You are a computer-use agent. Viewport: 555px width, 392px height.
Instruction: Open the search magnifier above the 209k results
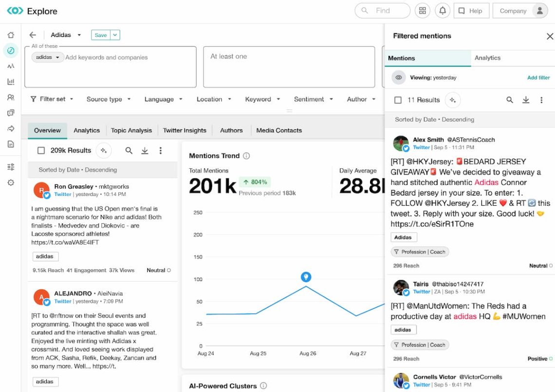point(129,150)
